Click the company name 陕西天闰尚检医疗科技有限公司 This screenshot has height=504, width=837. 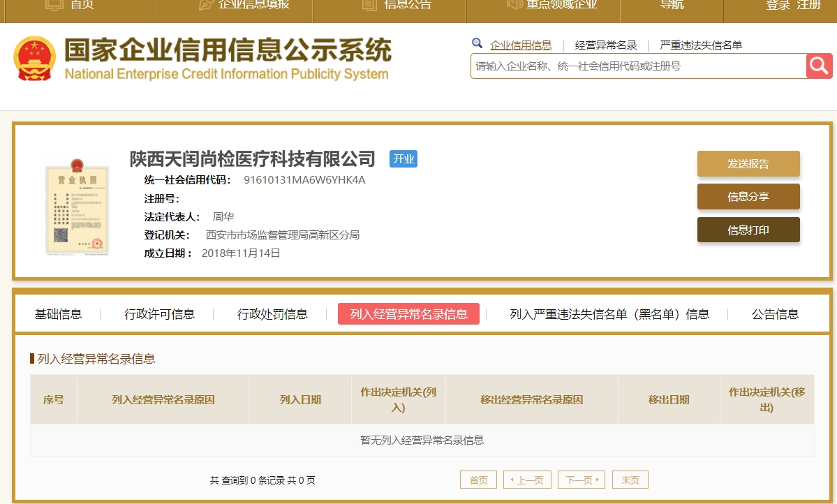point(253,158)
